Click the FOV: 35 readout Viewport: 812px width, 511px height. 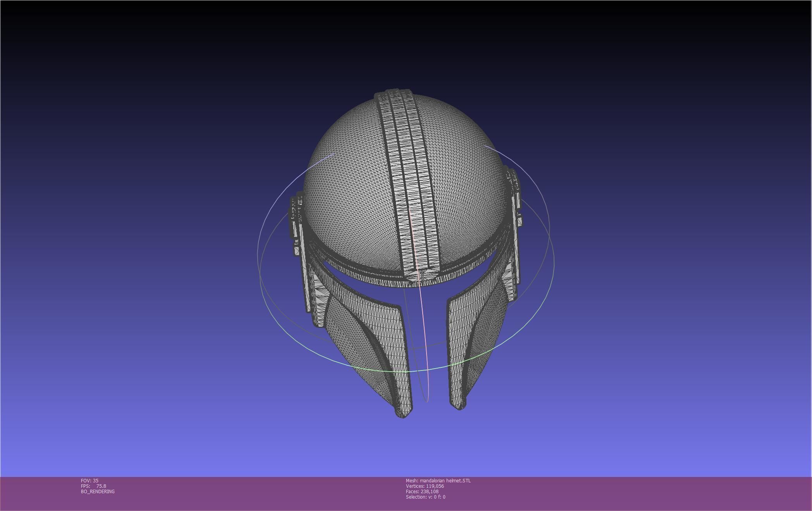89,480
